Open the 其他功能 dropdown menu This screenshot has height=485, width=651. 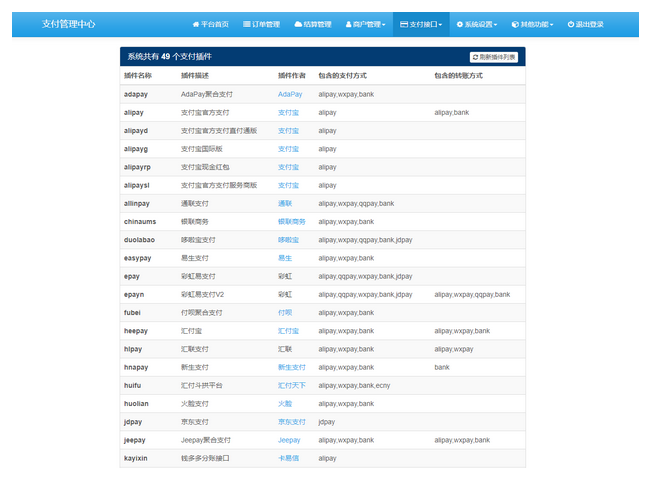[532, 24]
